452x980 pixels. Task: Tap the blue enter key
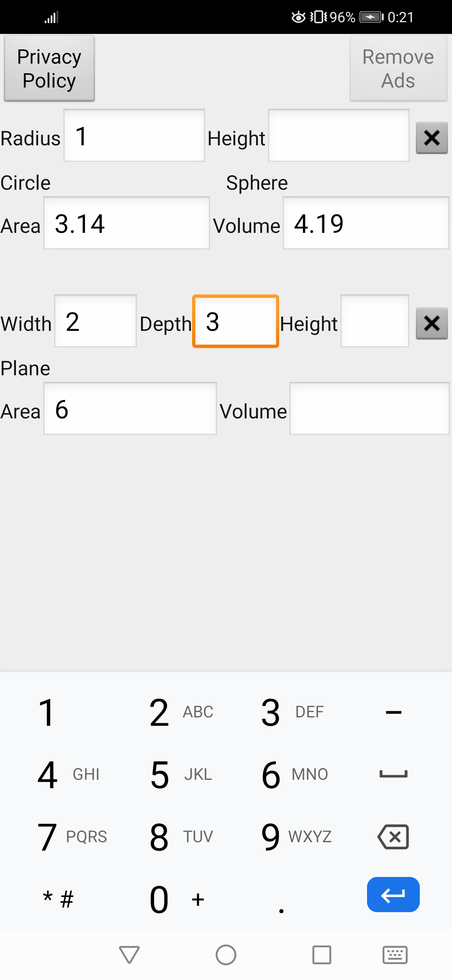click(393, 895)
